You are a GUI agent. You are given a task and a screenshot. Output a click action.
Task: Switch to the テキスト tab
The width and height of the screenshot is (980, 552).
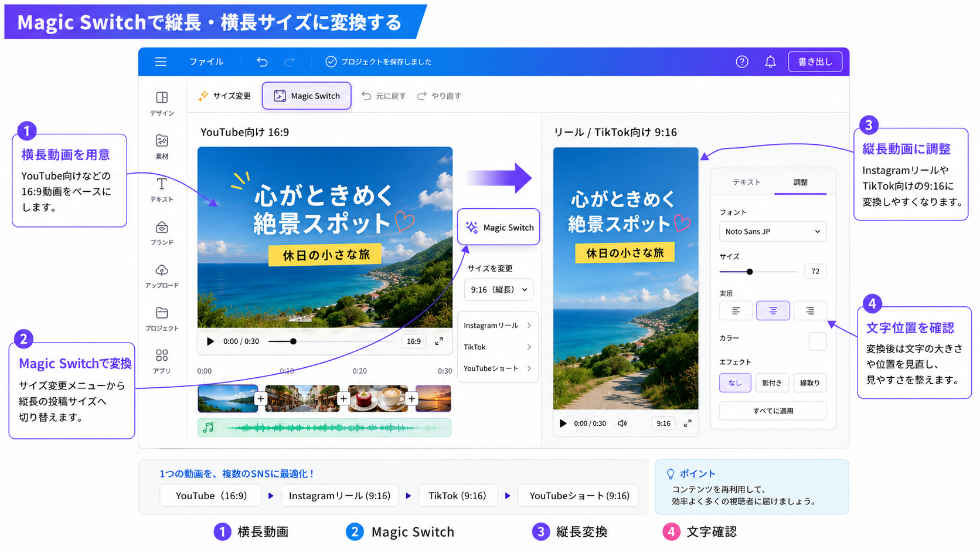click(x=746, y=182)
